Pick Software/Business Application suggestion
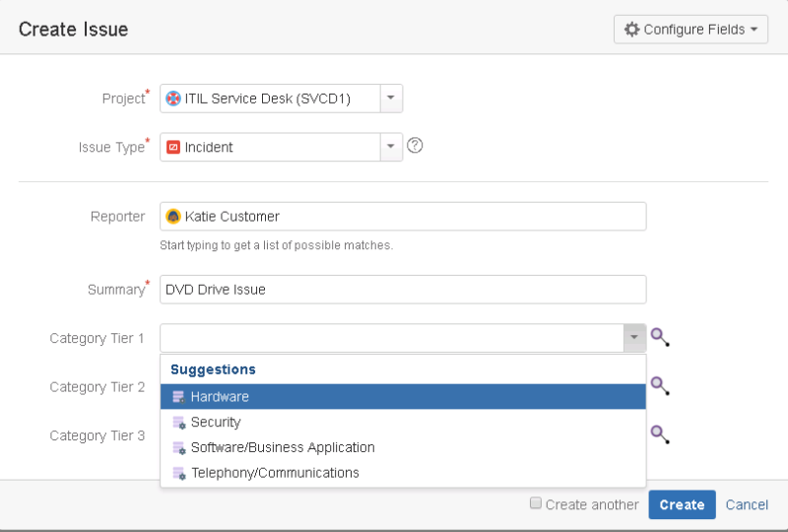 coord(282,447)
